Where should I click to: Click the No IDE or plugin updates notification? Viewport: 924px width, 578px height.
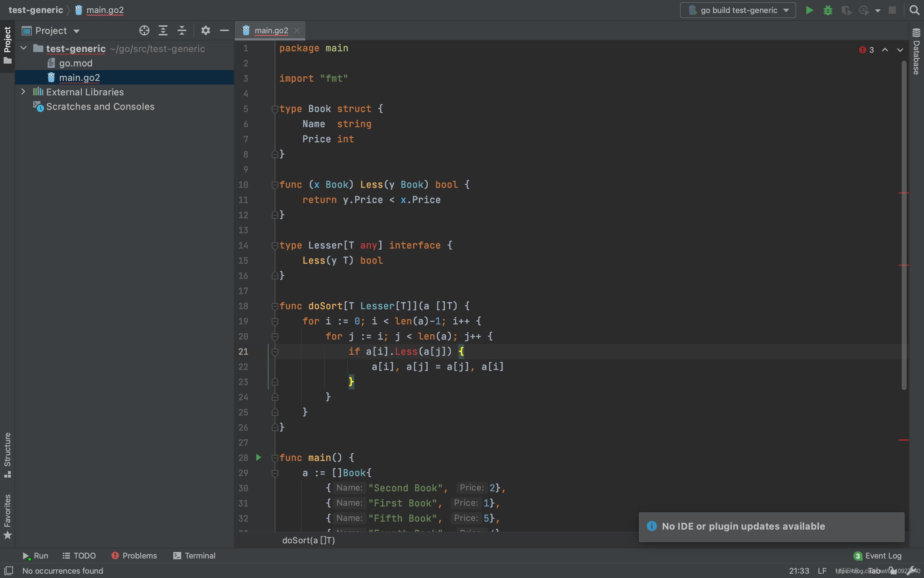coord(771,526)
